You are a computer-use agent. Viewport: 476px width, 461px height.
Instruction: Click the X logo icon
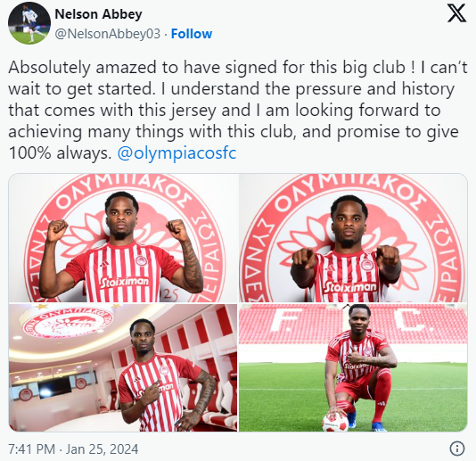(456, 13)
